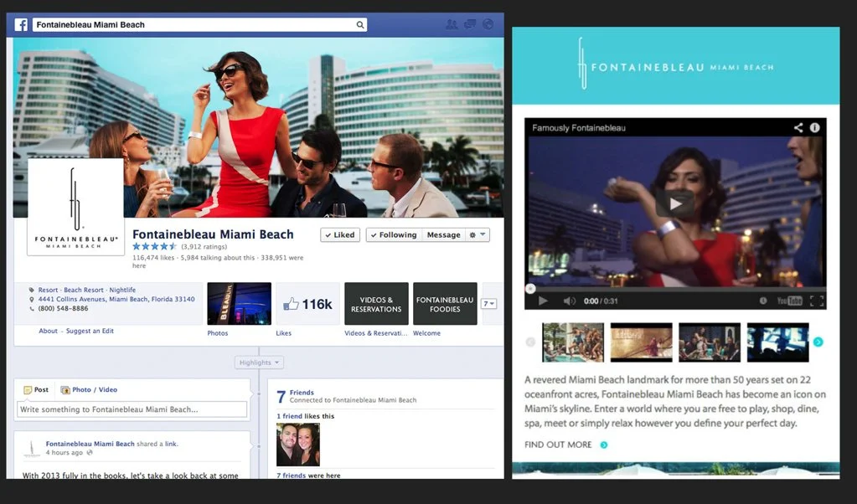Select the Photo / Video tab

(x=89, y=390)
